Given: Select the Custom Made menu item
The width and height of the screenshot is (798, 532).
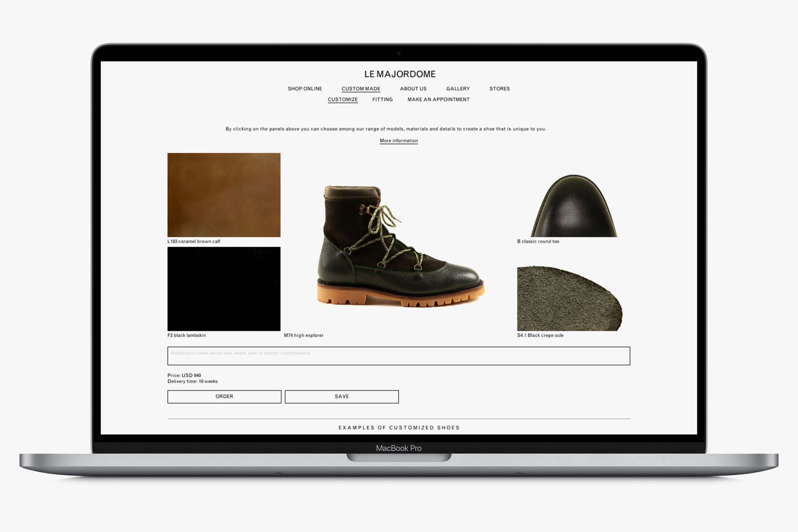Looking at the screenshot, I should tap(361, 89).
